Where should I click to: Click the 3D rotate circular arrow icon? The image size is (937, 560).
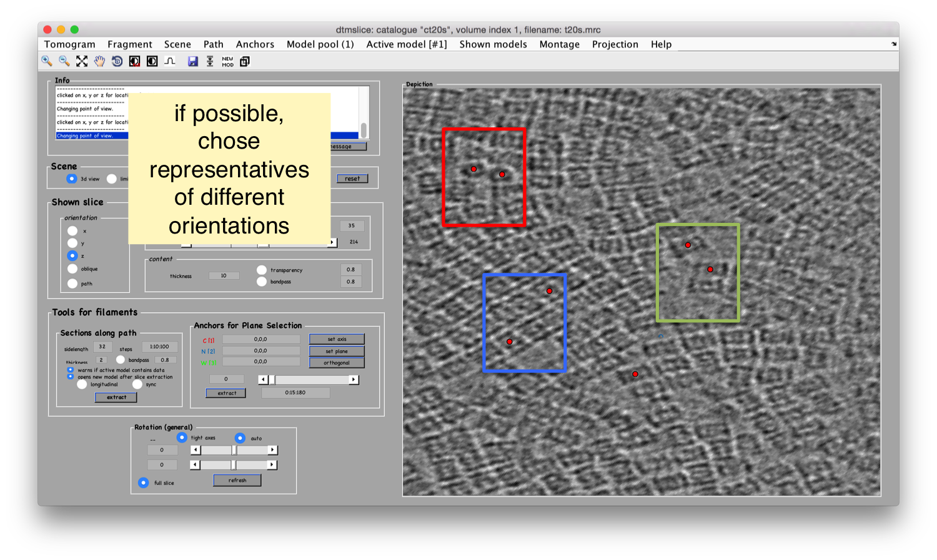click(117, 61)
